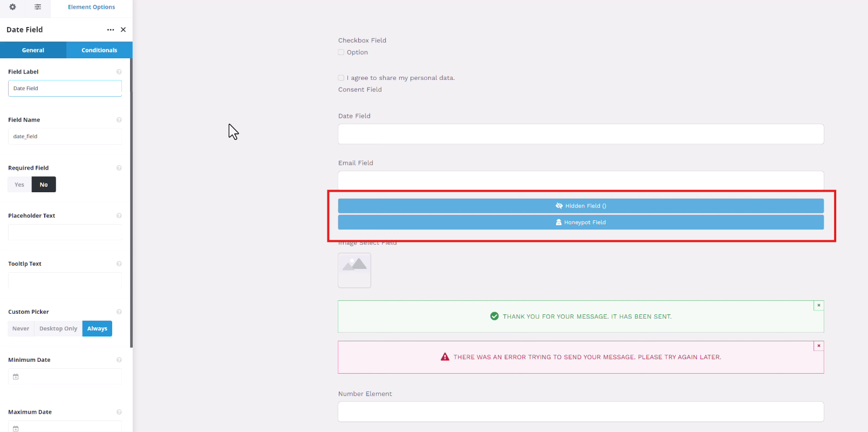Open the Minimum Date calendar icon
This screenshot has height=432, width=868.
(x=16, y=376)
